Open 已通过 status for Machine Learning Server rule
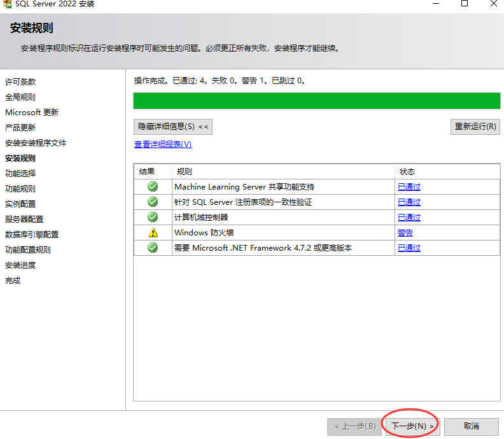504x439 pixels. click(409, 186)
